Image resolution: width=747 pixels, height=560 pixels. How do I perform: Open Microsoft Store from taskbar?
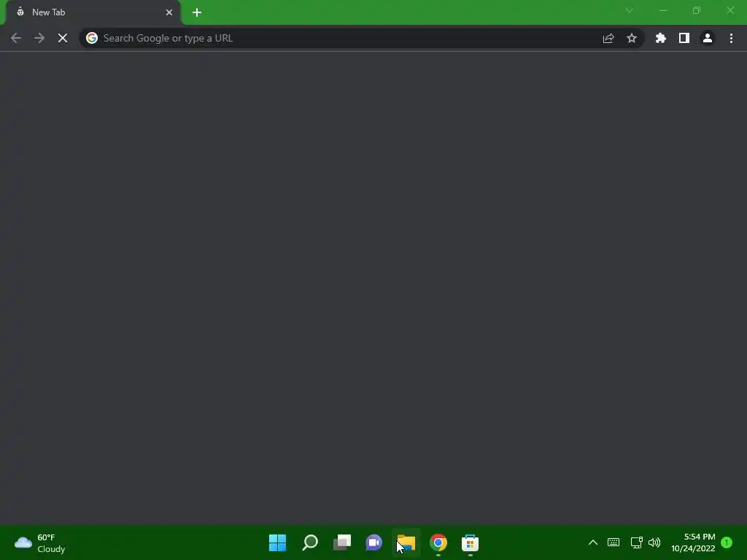point(471,542)
